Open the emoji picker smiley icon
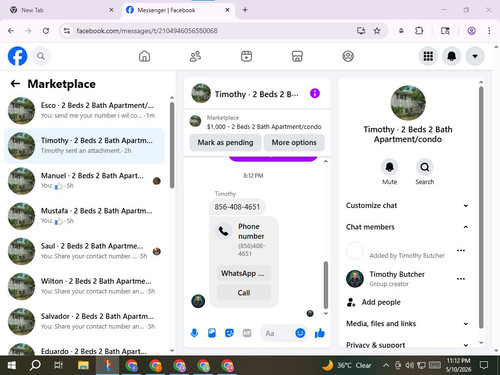The height and width of the screenshot is (375, 500). tap(300, 333)
